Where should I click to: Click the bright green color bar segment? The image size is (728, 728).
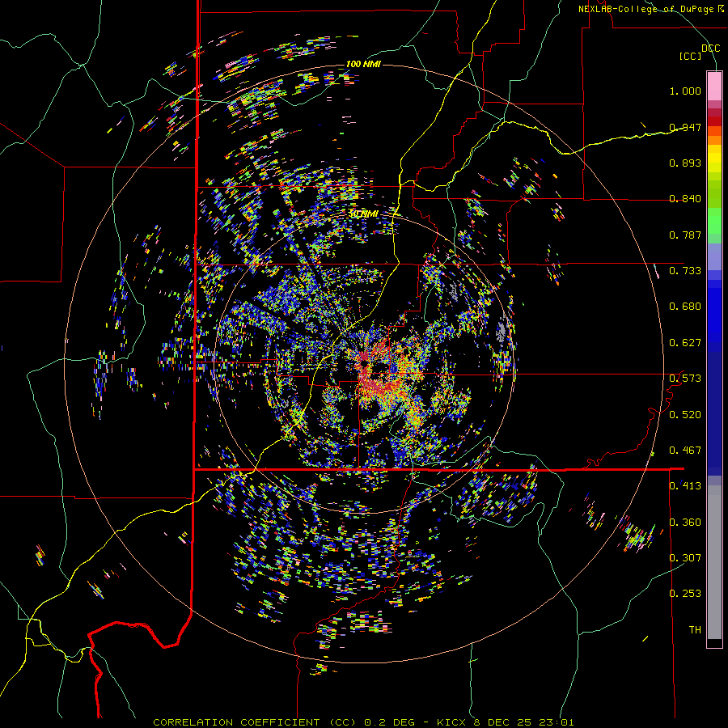[x=714, y=221]
